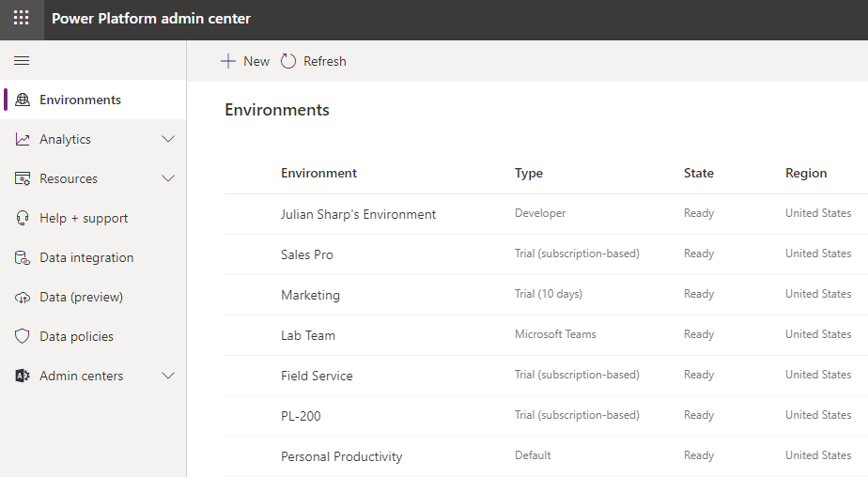Open the Field Service environment
The height and width of the screenshot is (477, 868).
(x=317, y=376)
